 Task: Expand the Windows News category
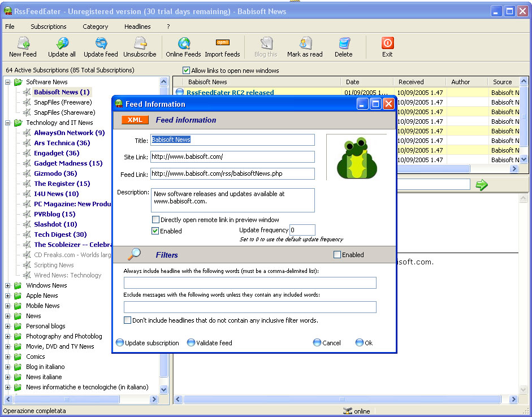point(7,285)
